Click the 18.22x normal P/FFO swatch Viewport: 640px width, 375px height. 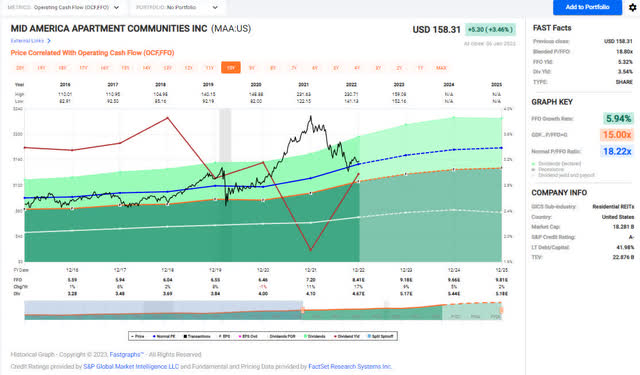[x=617, y=151]
